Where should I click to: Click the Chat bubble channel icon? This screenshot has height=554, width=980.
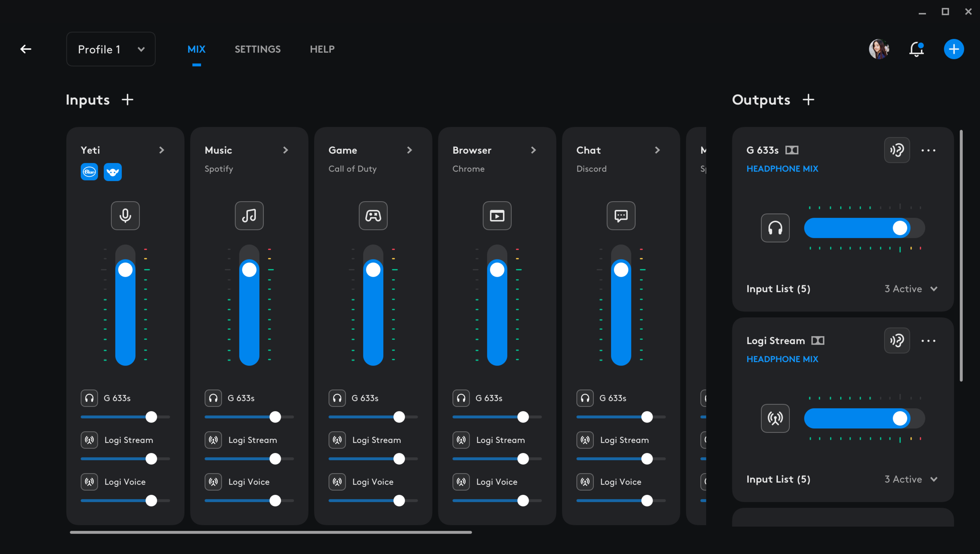coord(621,215)
